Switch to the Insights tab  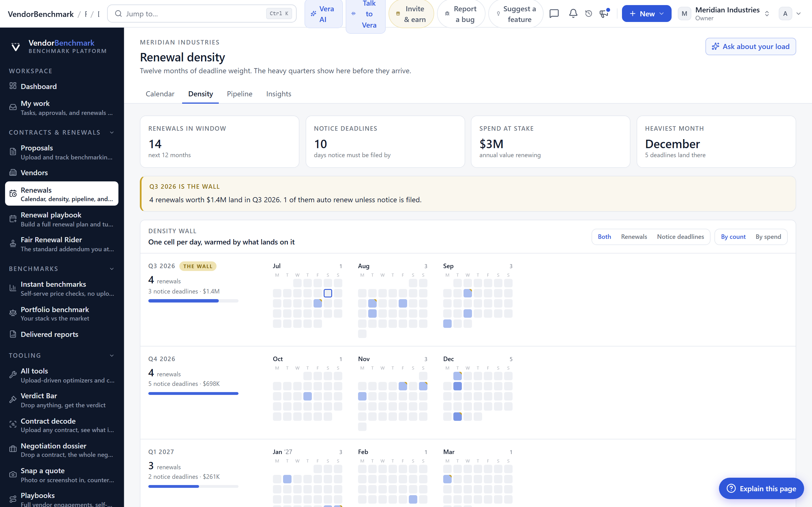pos(279,94)
